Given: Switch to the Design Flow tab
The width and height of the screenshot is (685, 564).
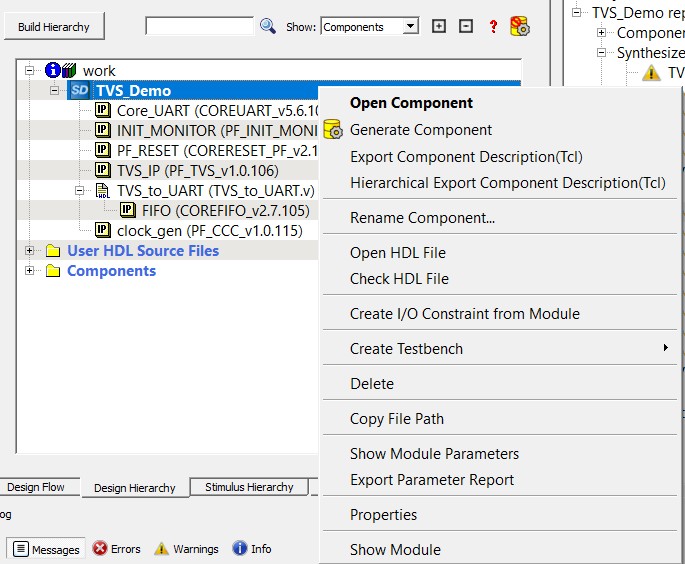Looking at the screenshot, I should [x=37, y=488].
